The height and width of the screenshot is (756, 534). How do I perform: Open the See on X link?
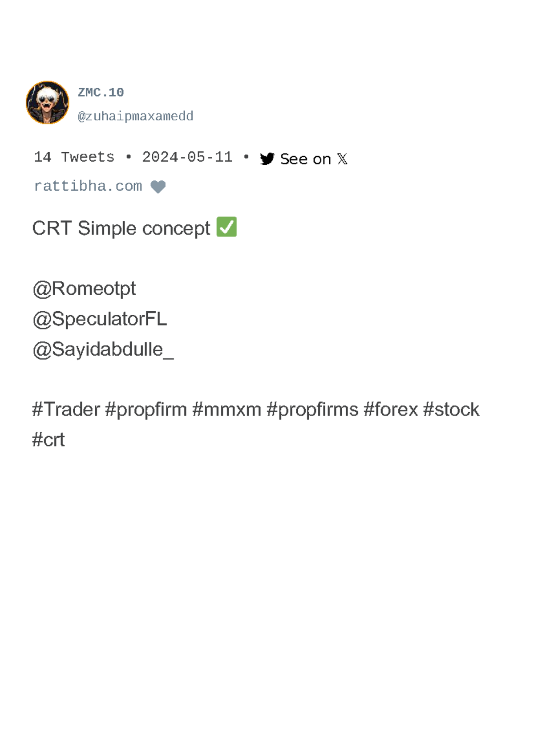point(305,159)
